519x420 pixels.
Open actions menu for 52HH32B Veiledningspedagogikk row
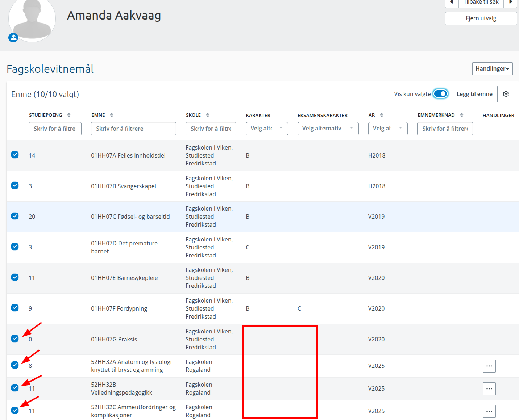coord(489,389)
